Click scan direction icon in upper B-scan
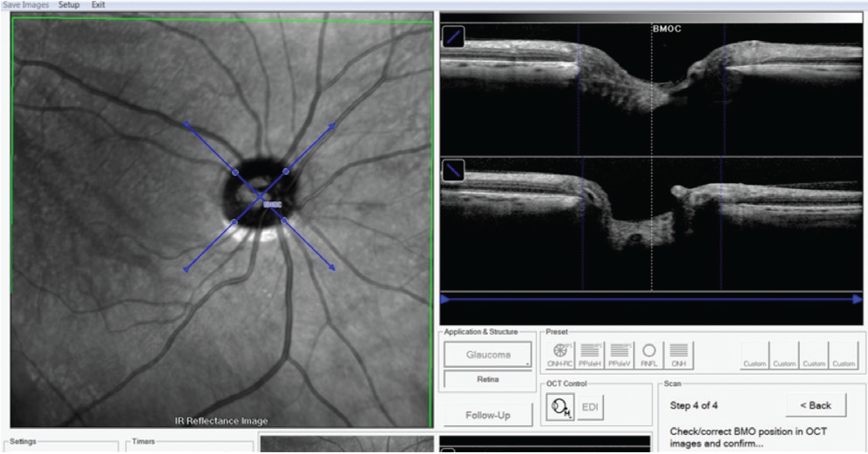This screenshot has height=454, width=868. click(x=453, y=37)
